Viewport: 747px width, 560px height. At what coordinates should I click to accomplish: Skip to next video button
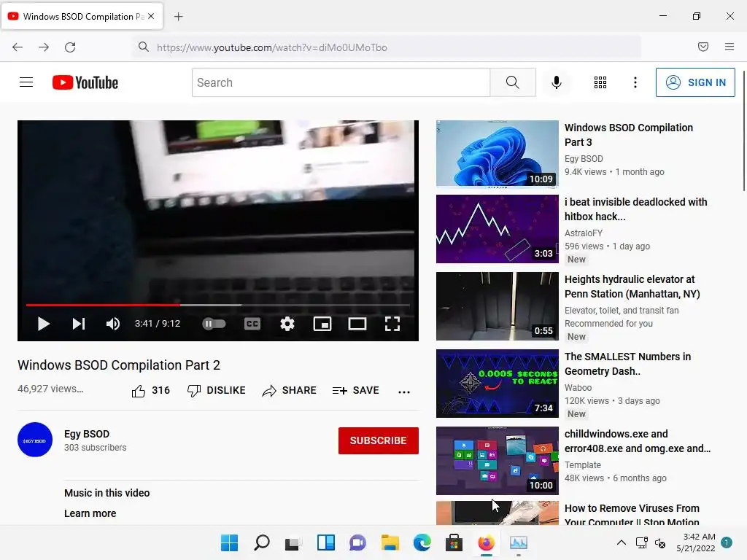click(79, 324)
